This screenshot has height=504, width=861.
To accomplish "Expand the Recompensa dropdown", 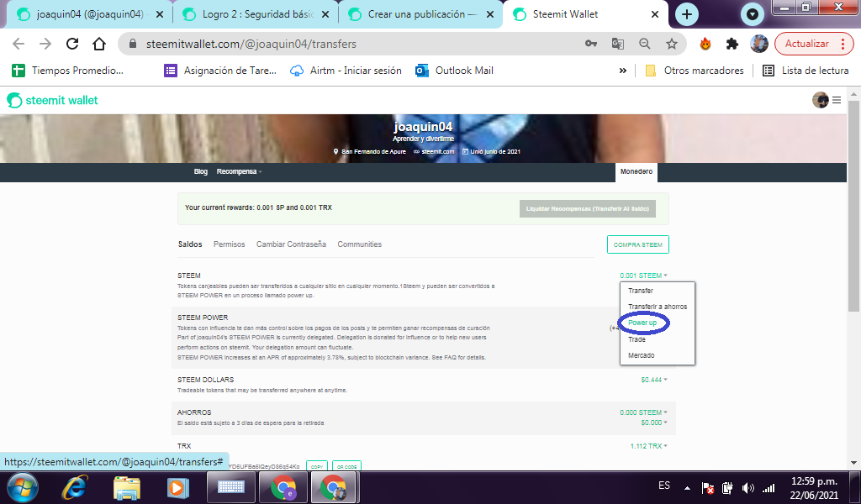I will [239, 171].
